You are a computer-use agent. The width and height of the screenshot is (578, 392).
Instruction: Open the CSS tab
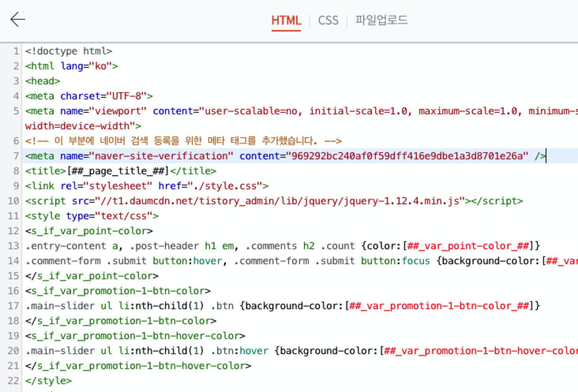328,20
